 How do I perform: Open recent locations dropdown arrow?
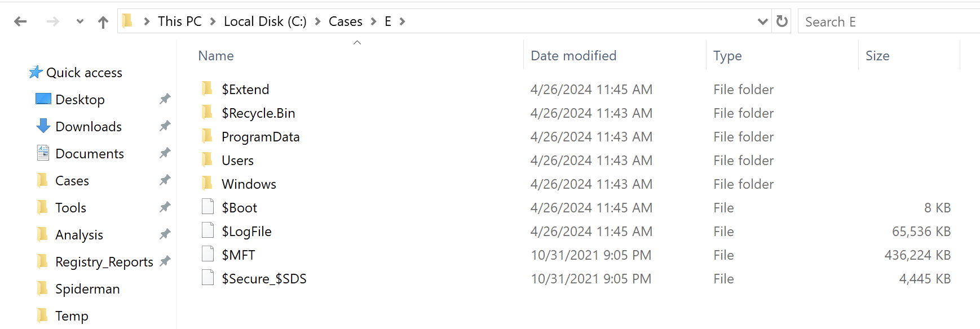(80, 21)
